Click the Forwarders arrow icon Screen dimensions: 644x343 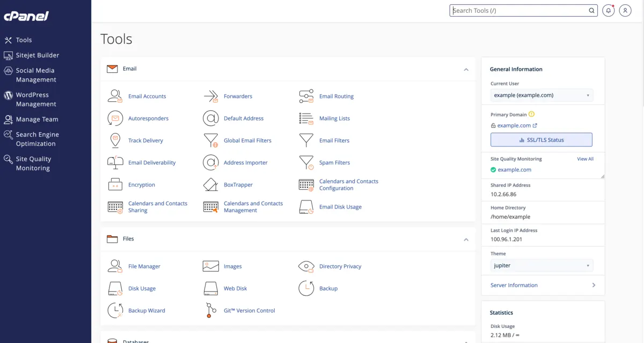[x=211, y=96]
